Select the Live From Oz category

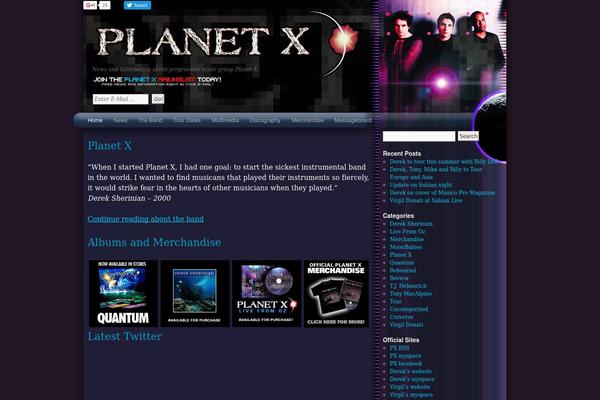click(x=407, y=232)
